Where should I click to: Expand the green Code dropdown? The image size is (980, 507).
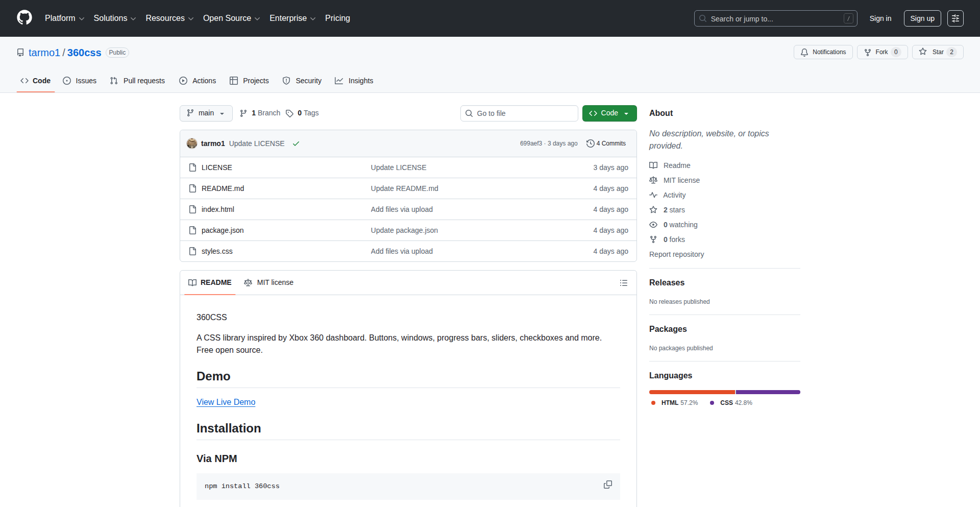click(x=609, y=113)
